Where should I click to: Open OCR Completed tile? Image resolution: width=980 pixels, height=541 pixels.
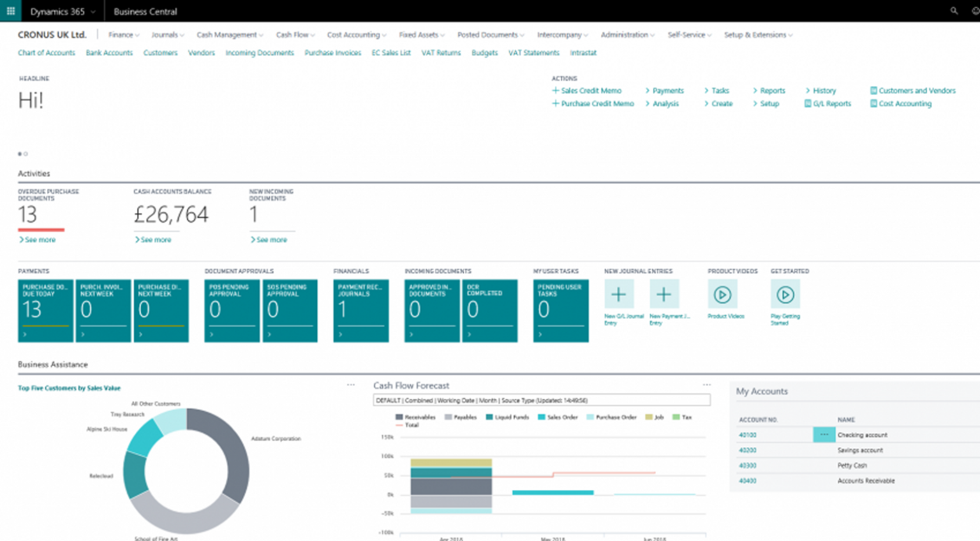[x=490, y=311]
